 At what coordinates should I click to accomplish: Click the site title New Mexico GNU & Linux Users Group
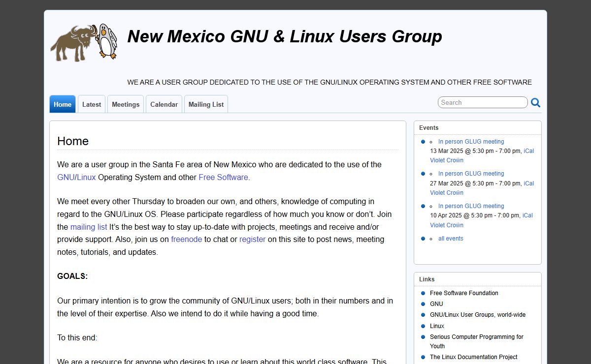point(285,36)
